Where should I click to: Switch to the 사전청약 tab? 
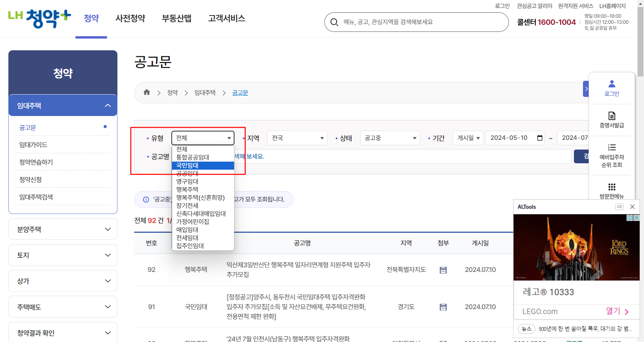click(x=130, y=18)
